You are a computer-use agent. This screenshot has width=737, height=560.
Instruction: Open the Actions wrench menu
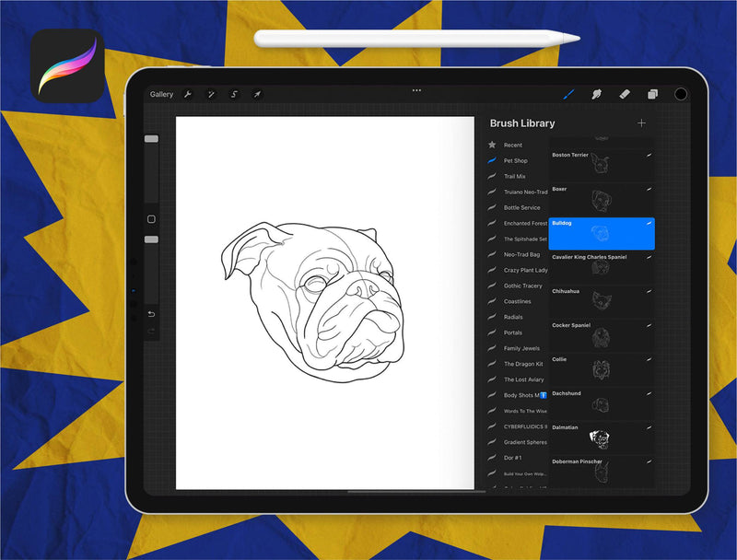coord(188,94)
